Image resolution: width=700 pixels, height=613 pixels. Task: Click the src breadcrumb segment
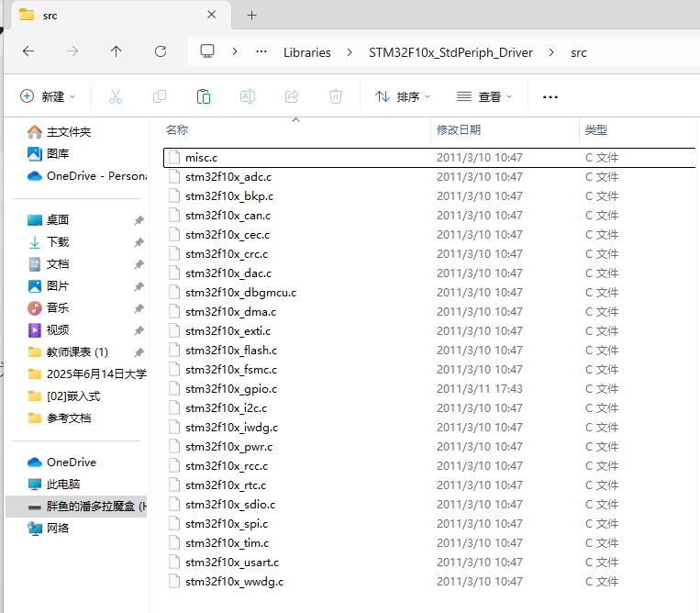click(579, 52)
